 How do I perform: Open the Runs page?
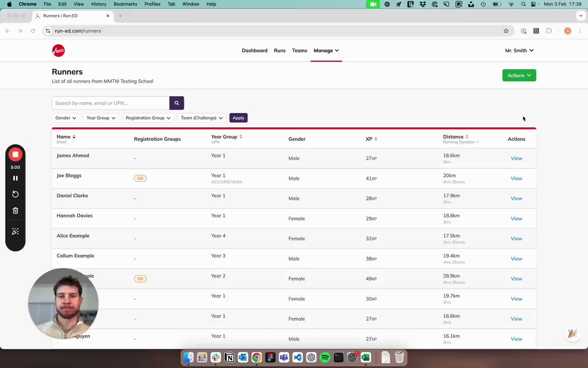click(x=280, y=50)
